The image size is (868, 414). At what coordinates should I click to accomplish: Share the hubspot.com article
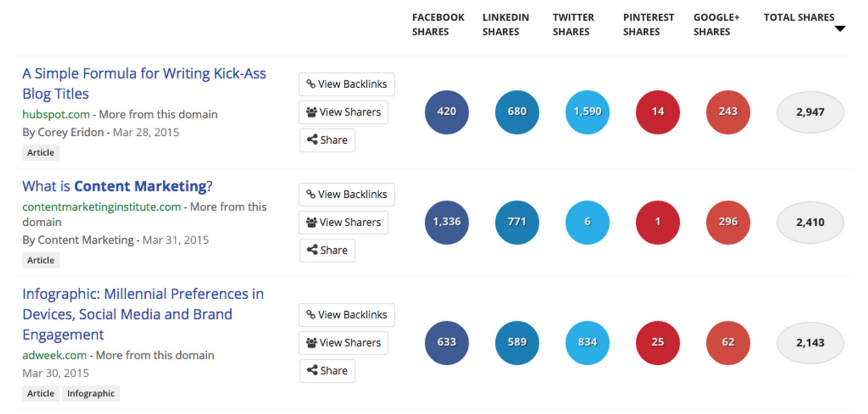point(327,140)
